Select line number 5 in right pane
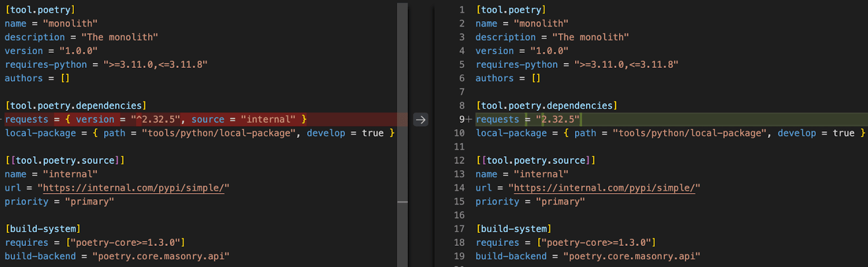868x267 pixels. (462, 65)
